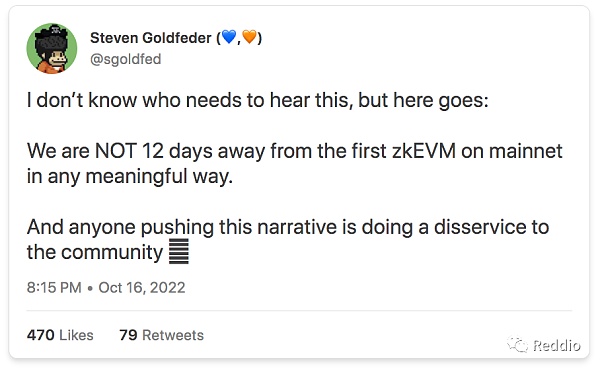This screenshot has height=370, width=600.
Task: Click the 8:15 PM timestamp
Action: point(54,288)
